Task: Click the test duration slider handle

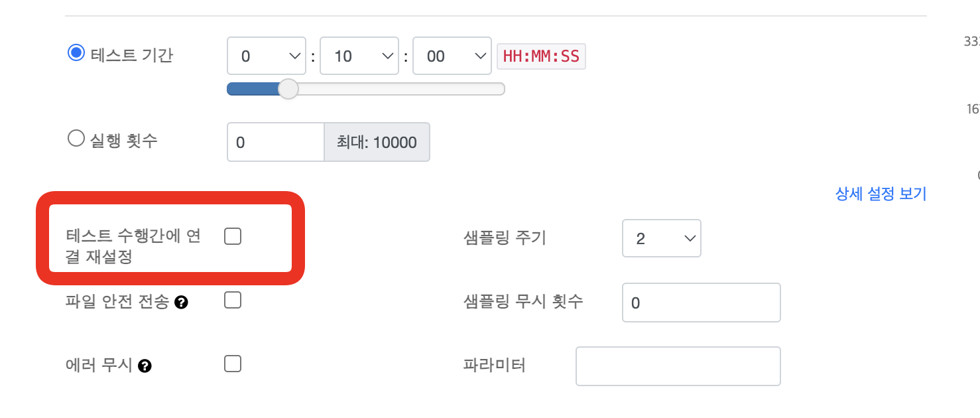Action: click(288, 89)
